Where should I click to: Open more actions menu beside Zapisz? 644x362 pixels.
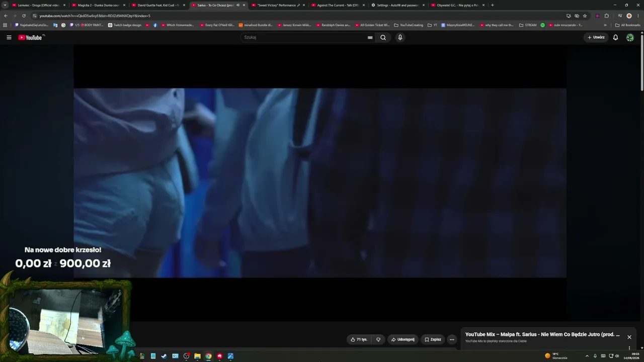click(x=452, y=339)
